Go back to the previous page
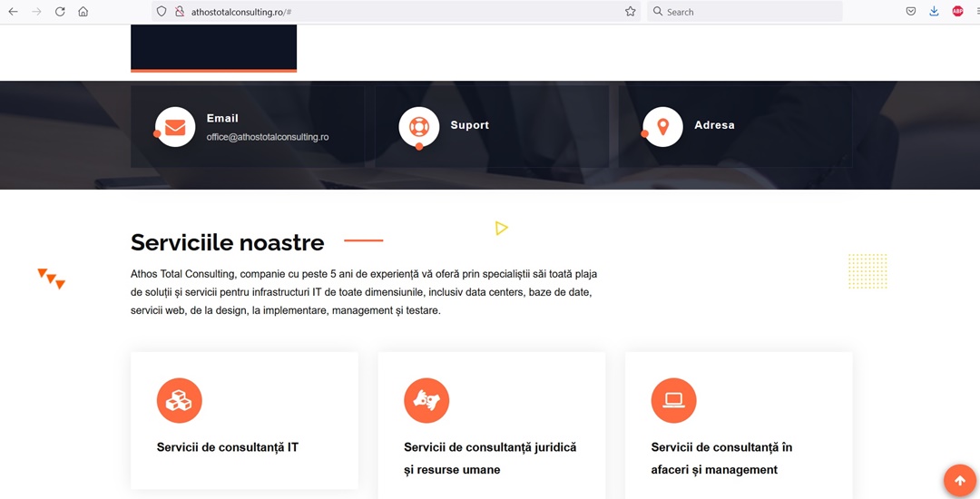 [13, 11]
